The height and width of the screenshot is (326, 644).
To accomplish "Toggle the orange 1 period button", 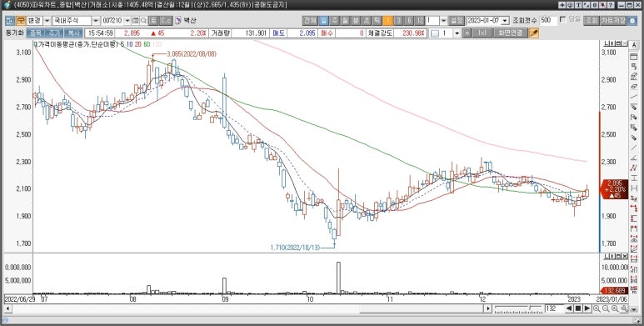I will [387, 21].
